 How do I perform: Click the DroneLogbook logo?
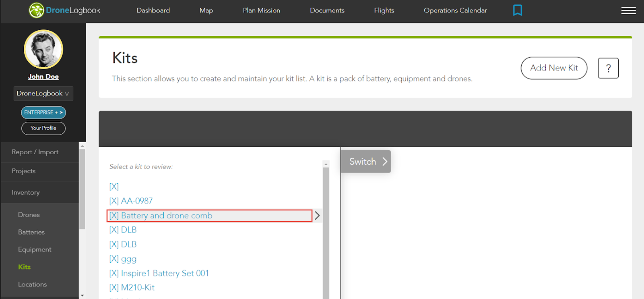[x=65, y=10]
